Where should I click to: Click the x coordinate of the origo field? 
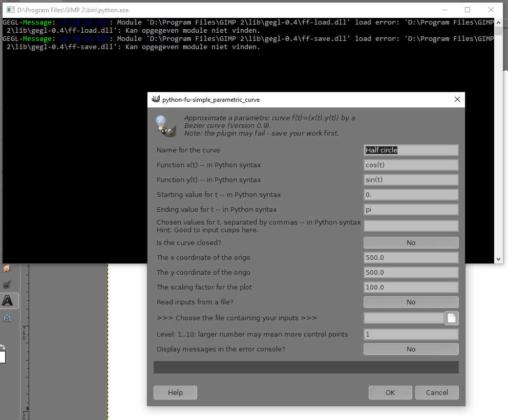click(x=411, y=257)
